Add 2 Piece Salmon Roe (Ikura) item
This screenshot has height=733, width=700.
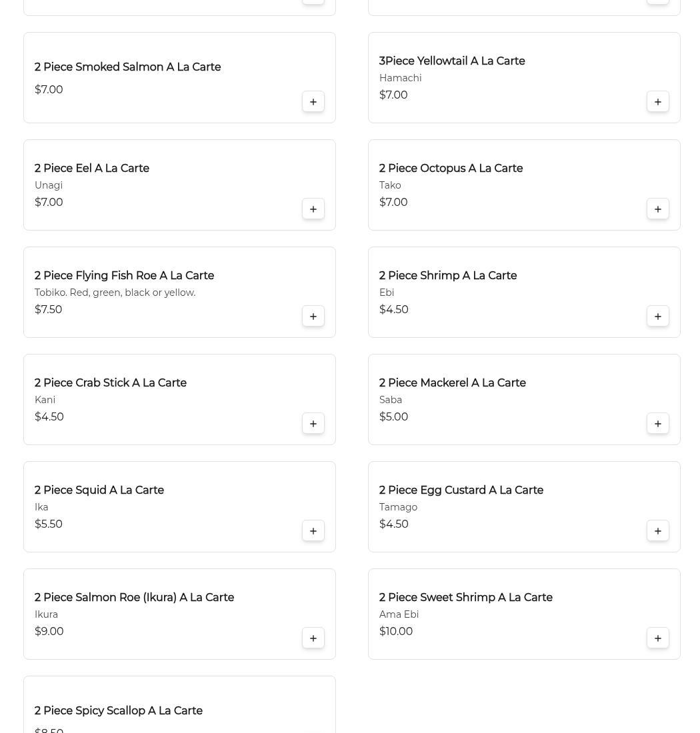pyautogui.click(x=313, y=638)
